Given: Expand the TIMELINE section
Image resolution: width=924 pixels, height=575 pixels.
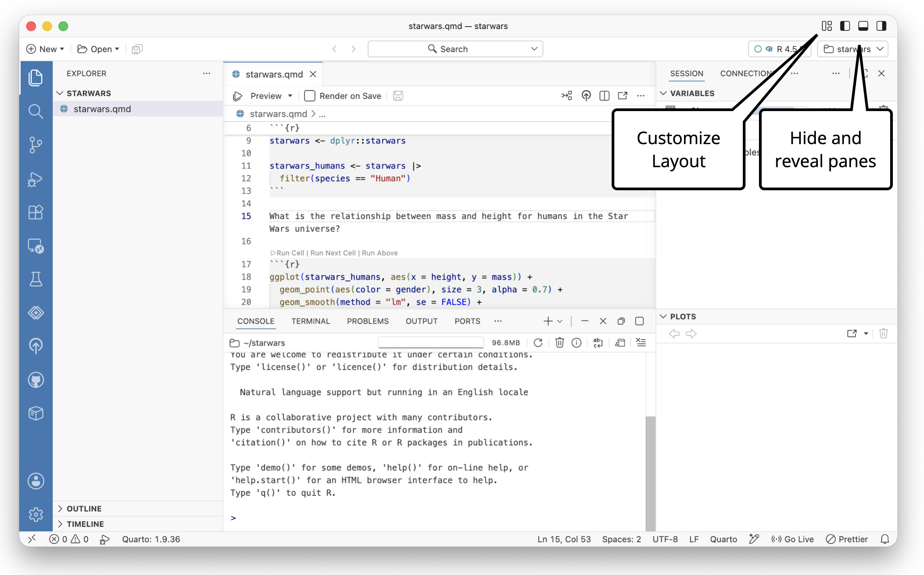Looking at the screenshot, I should [60, 524].
